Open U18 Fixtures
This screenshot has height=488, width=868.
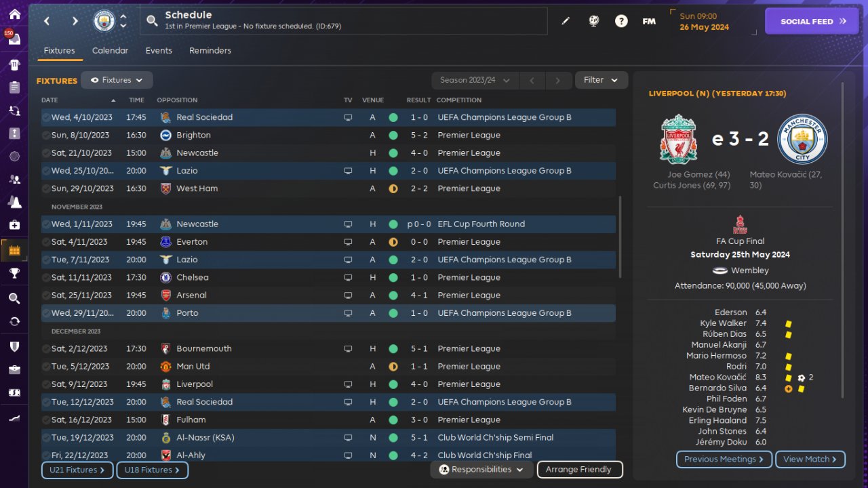(152, 470)
